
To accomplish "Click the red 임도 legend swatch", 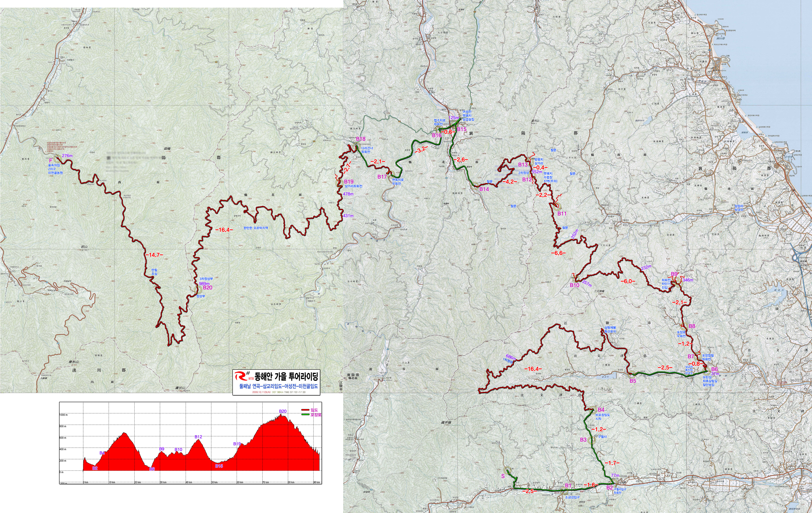I will coord(305,410).
